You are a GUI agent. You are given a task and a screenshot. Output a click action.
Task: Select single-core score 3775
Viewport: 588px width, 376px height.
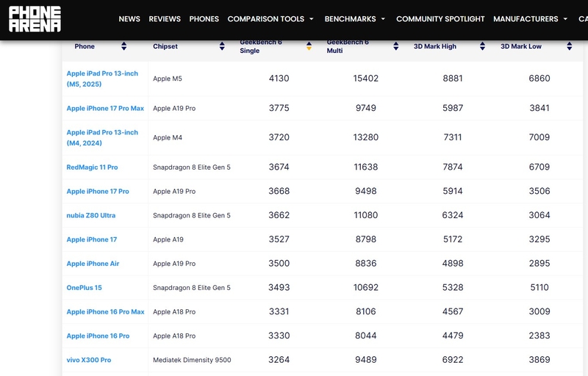pyautogui.click(x=279, y=108)
